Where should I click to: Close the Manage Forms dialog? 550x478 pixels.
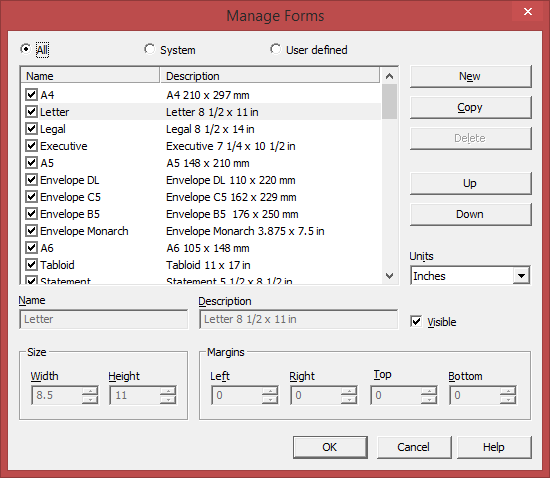[528, 12]
